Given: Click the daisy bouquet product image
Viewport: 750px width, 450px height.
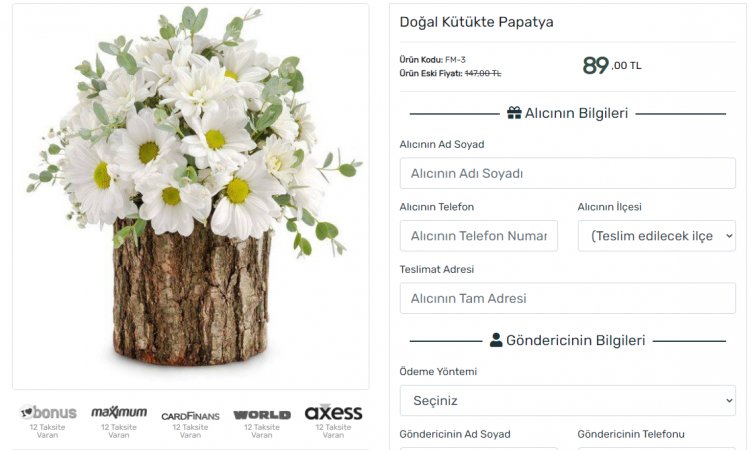Looking at the screenshot, I should tap(191, 196).
